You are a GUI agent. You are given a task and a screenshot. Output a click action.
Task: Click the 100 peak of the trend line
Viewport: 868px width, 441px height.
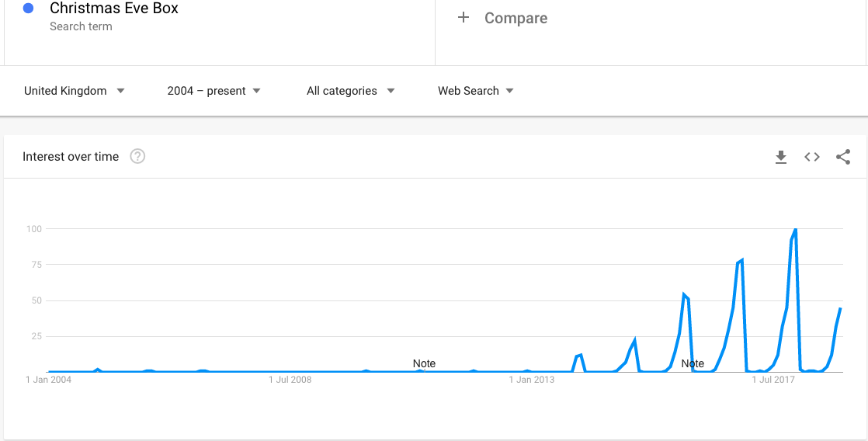(796, 228)
